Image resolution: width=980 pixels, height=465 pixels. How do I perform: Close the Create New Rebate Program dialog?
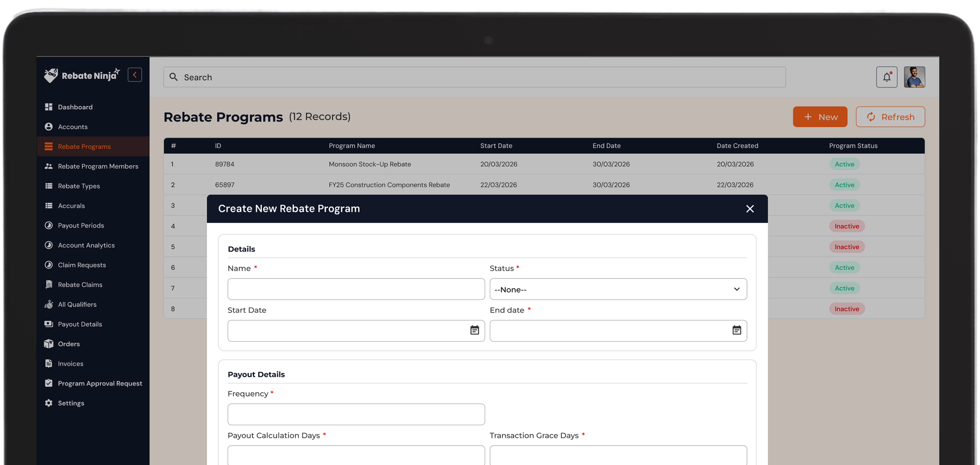[x=750, y=209]
